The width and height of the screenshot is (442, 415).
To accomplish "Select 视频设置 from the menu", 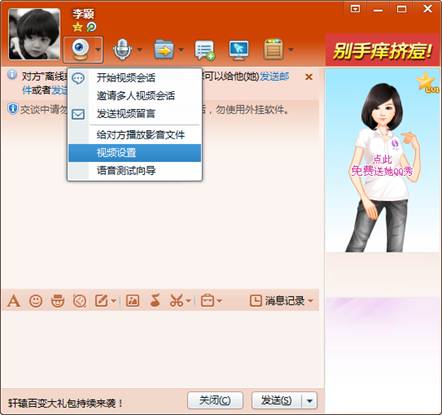I will [135, 153].
